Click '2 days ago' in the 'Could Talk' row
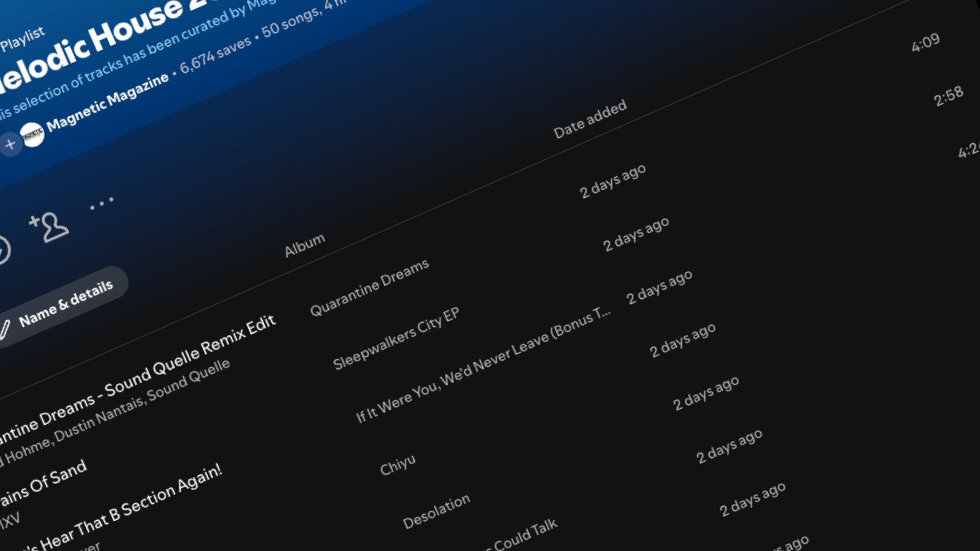 pos(729,446)
